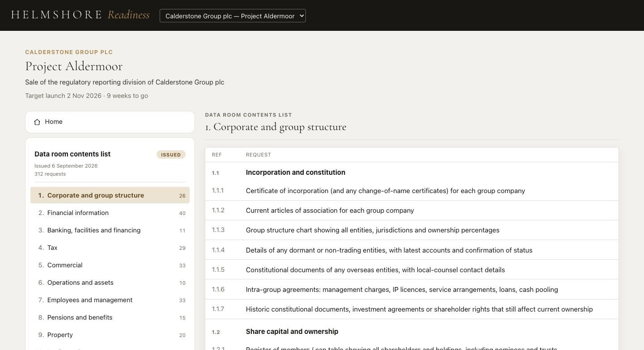Click the ISSUED status badge
The image size is (644, 350).
click(171, 155)
